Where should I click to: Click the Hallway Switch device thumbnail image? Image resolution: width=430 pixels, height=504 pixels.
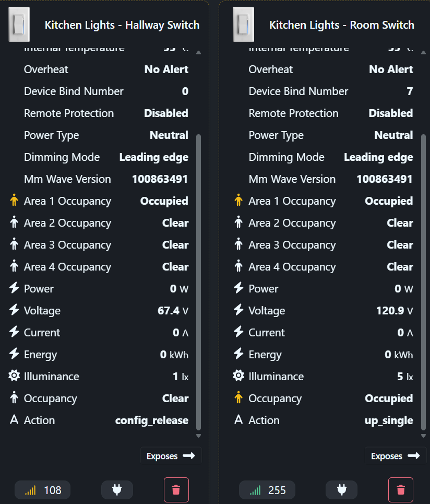pyautogui.click(x=19, y=25)
